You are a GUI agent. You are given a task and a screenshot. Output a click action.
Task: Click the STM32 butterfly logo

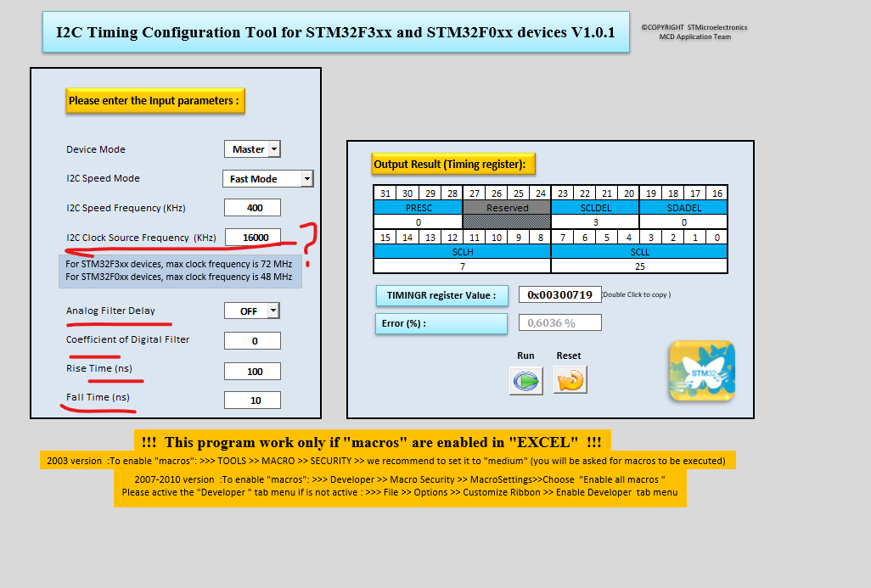coord(702,370)
